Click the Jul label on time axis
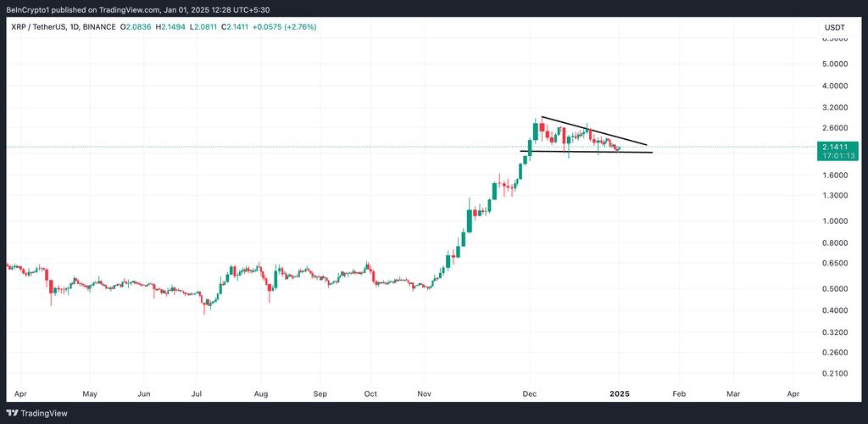868x424 pixels. [198, 394]
